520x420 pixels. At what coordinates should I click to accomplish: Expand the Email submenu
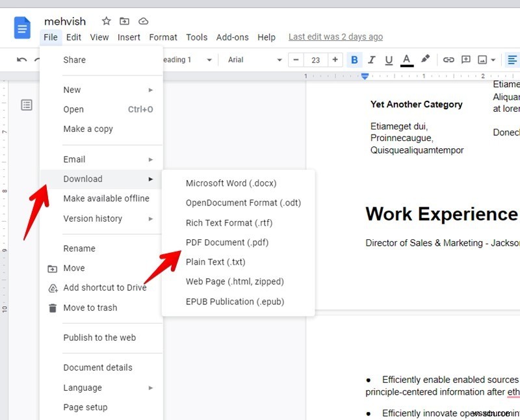101,159
